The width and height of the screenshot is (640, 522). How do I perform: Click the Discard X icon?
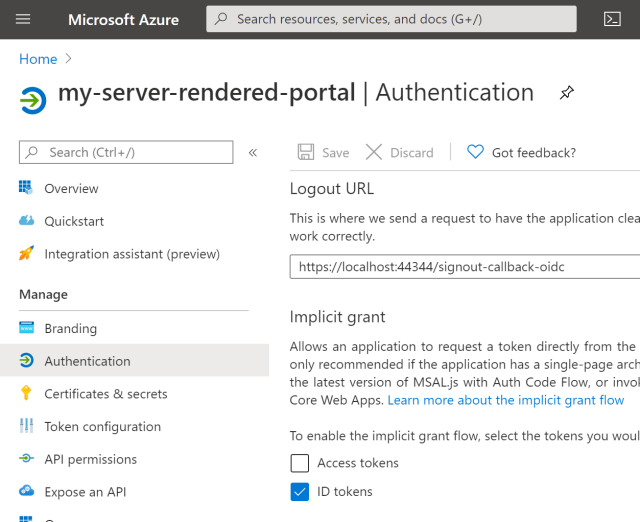374,152
